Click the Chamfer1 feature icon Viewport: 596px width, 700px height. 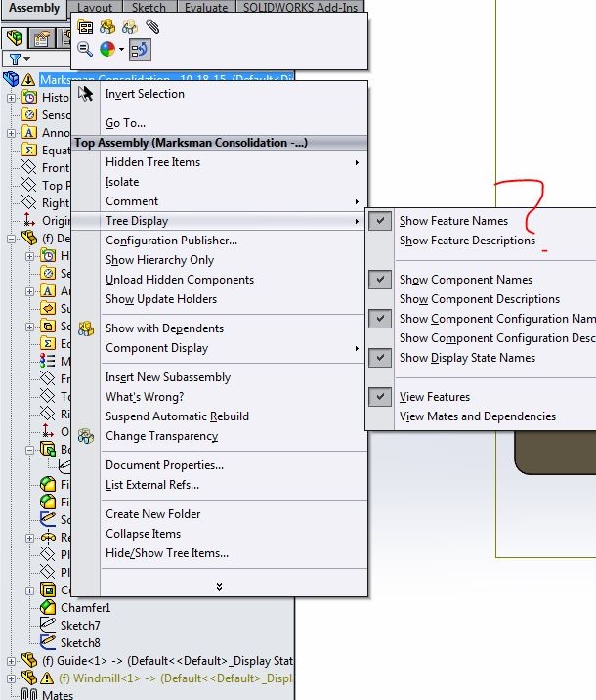(x=47, y=607)
